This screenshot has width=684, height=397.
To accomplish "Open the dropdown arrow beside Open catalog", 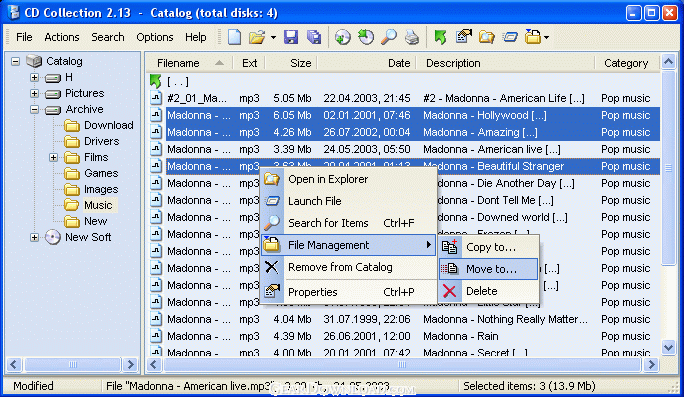I will (273, 38).
